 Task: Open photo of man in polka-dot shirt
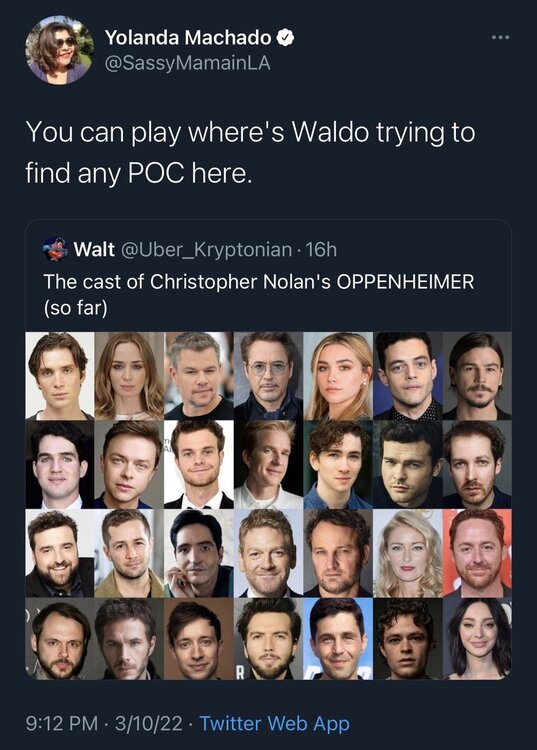coord(407,376)
